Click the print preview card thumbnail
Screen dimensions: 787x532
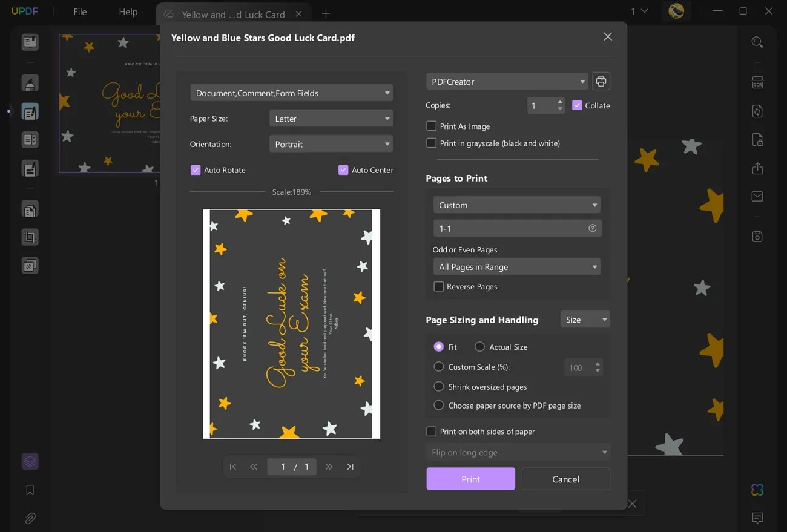(x=291, y=324)
